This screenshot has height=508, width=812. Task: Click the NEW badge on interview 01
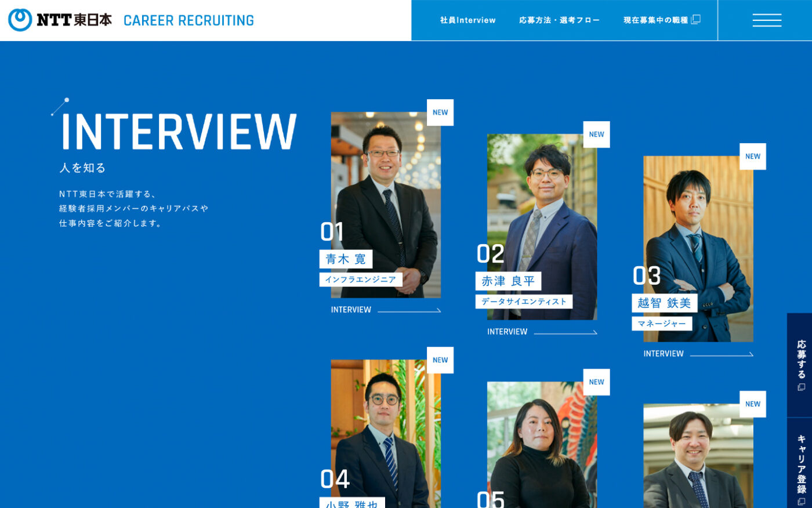(x=440, y=113)
